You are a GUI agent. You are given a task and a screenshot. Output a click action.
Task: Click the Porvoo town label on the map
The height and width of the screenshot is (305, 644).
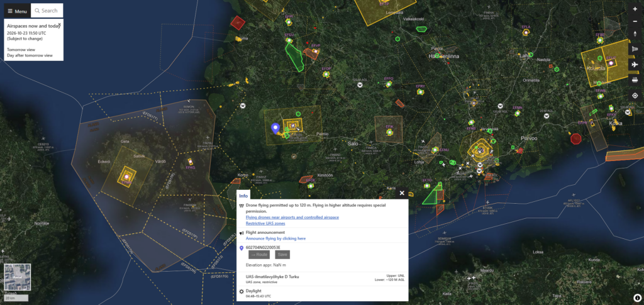point(528,138)
